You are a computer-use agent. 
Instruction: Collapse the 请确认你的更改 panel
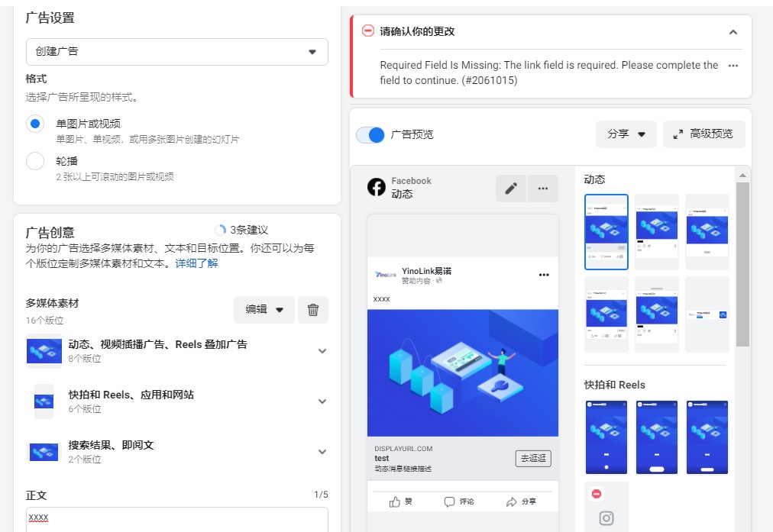[x=733, y=32]
